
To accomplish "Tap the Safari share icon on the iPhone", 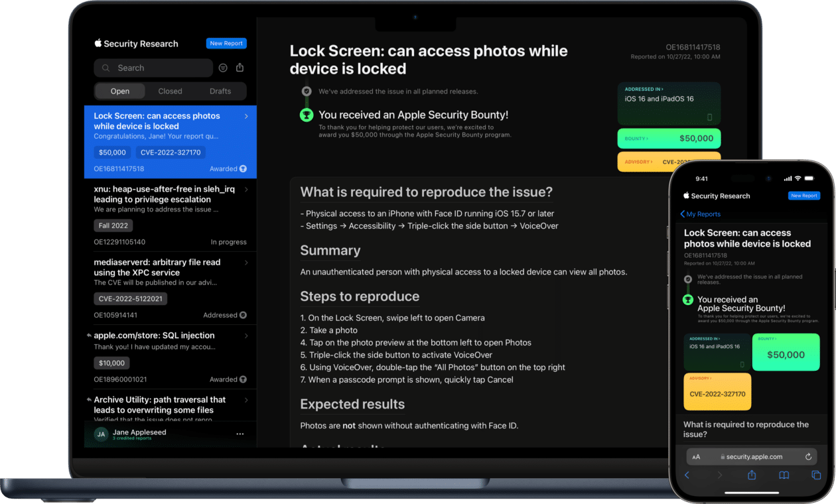I will pos(752,475).
